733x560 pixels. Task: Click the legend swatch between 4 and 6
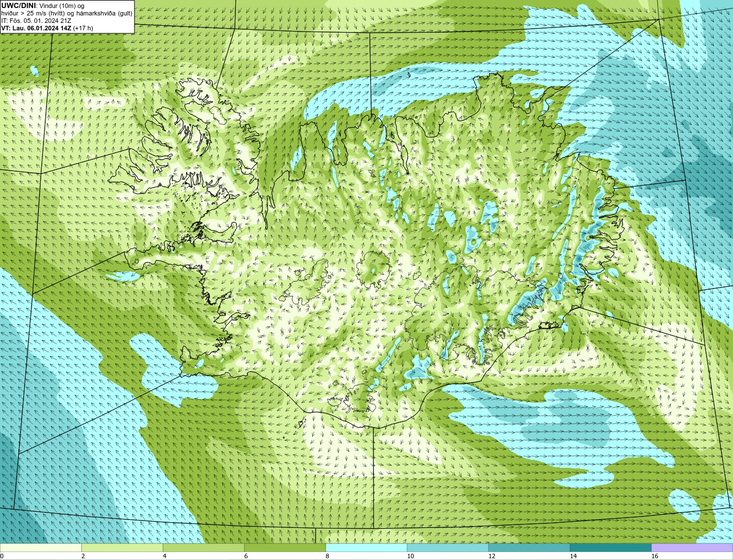[x=203, y=548]
